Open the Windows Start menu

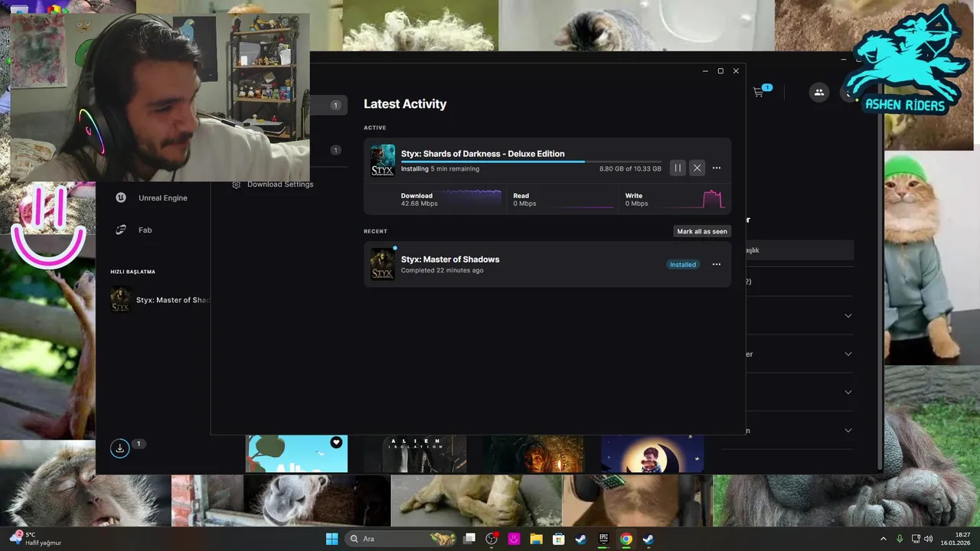pos(332,539)
